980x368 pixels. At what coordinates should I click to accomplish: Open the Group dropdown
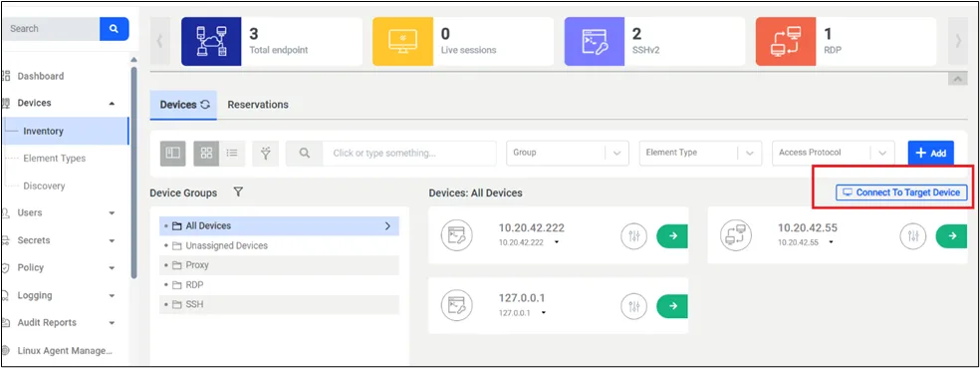tap(567, 153)
